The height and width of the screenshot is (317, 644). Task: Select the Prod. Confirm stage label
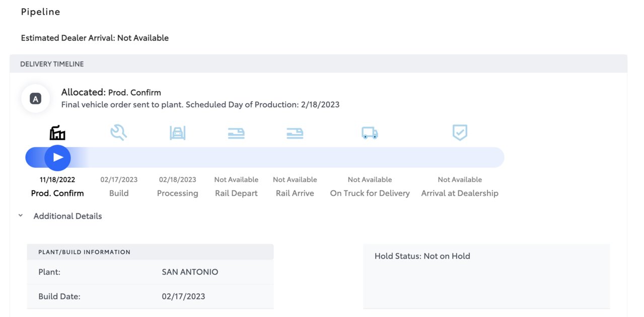pos(57,193)
